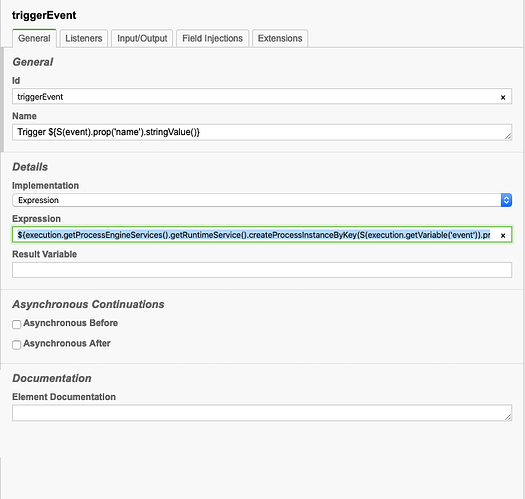Click the Element Documentation label
The image size is (525, 499).
tap(64, 397)
